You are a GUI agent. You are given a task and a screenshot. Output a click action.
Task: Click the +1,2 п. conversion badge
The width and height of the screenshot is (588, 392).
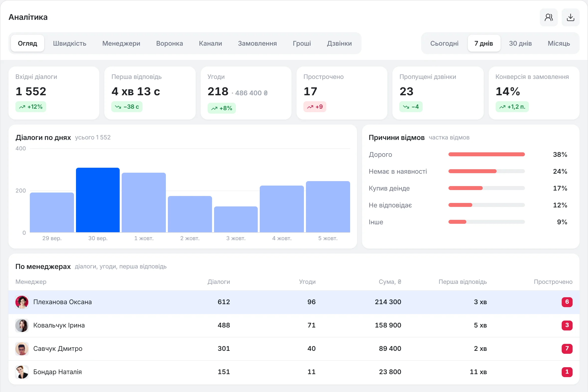coord(512,107)
